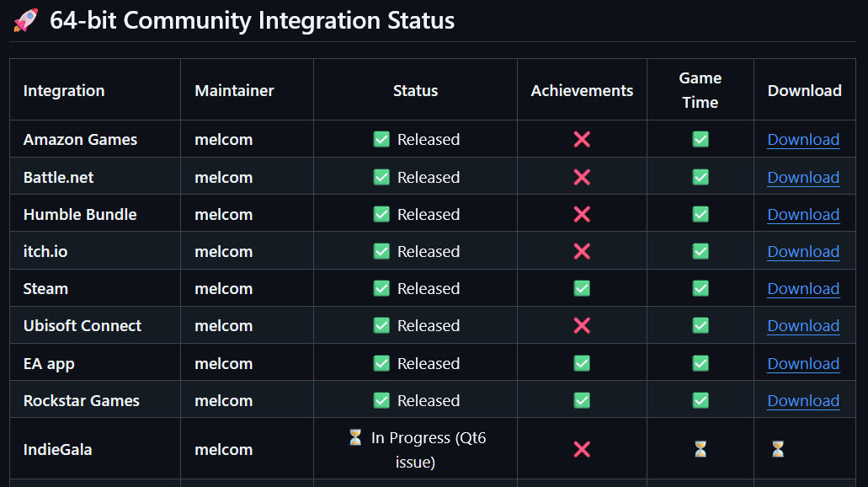Click the itch.io achievements red cross
Viewport: 868px width, 487px height.
582,252
